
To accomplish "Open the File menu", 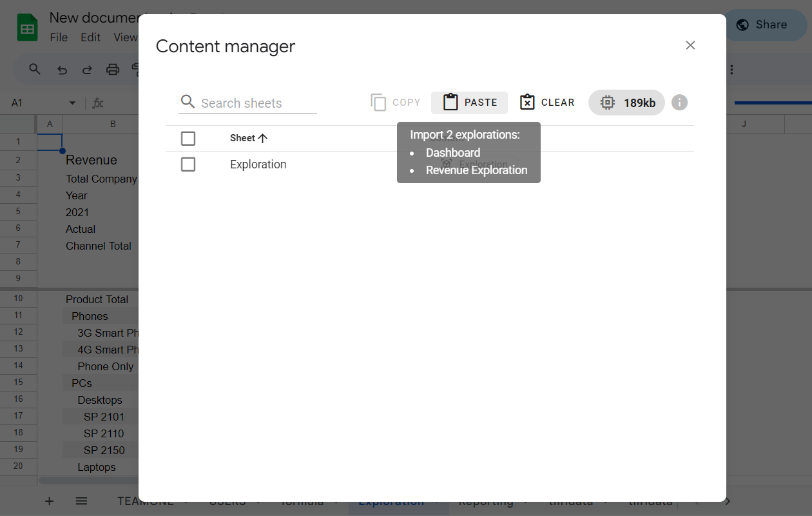I will pyautogui.click(x=59, y=37).
